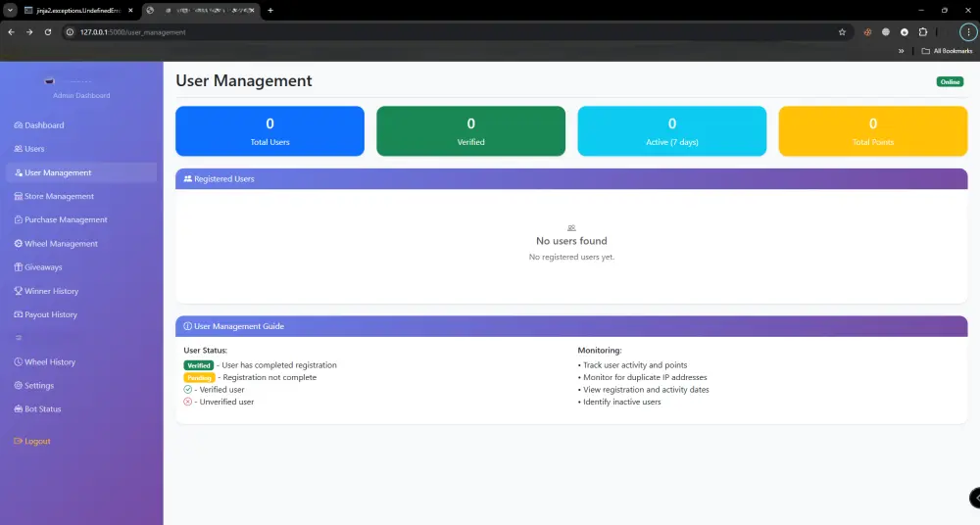The width and height of the screenshot is (980, 525).
Task: Click 'Track user activity and points' bullet
Action: point(632,365)
